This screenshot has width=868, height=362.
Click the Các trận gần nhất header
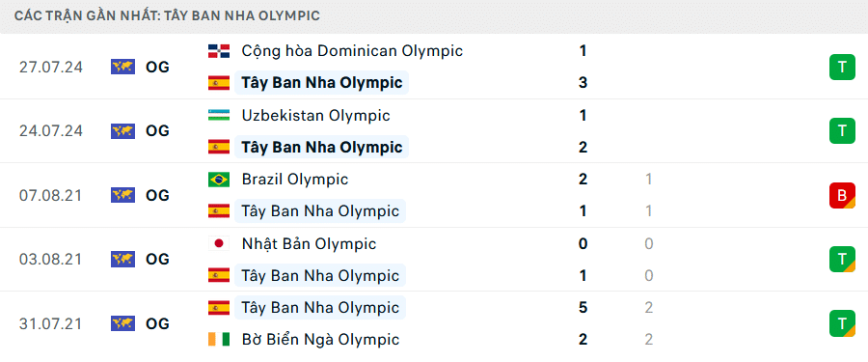(167, 15)
